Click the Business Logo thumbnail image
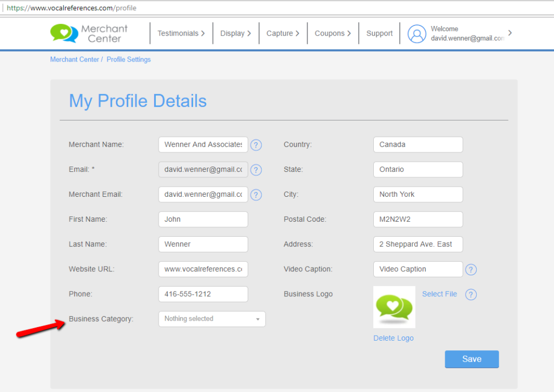The image size is (554, 392). point(394,307)
